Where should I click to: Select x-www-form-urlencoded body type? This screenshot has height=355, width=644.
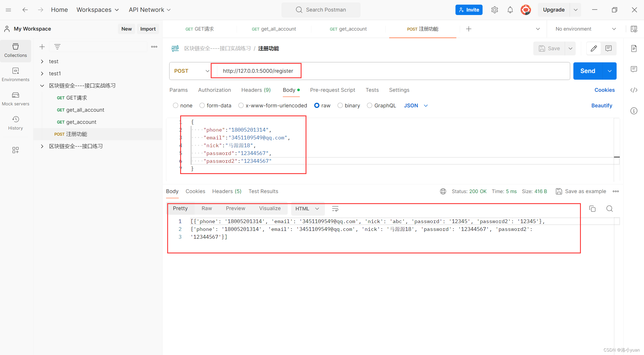(241, 106)
